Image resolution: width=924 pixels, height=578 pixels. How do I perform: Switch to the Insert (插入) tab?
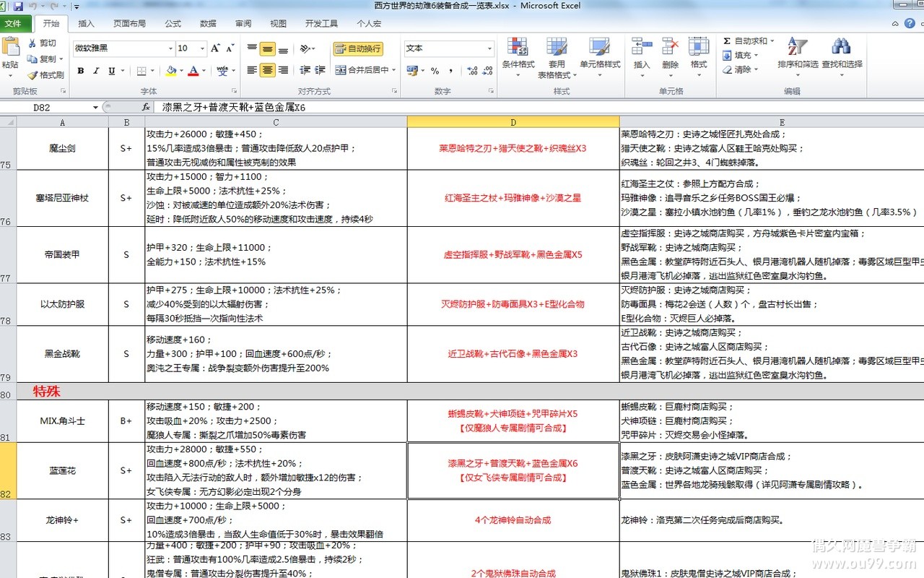pyautogui.click(x=86, y=24)
